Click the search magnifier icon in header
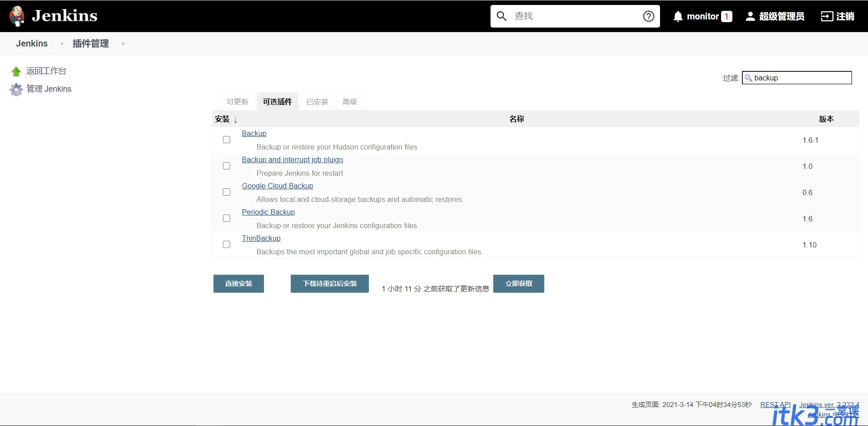Image resolution: width=868 pixels, height=426 pixels. [501, 16]
